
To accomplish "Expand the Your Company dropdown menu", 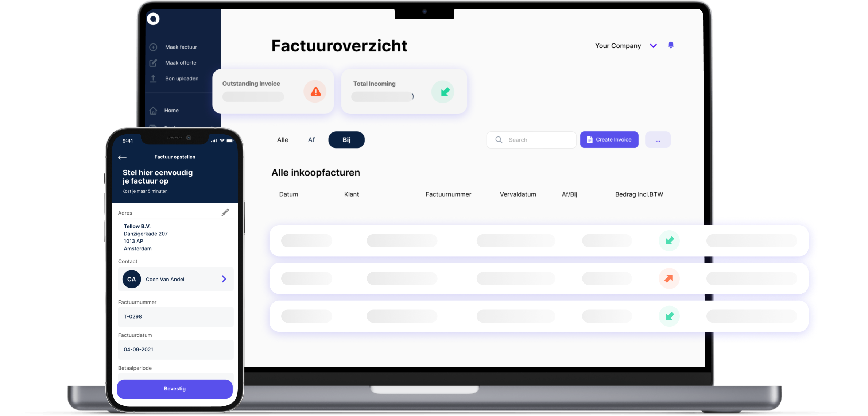I will click(652, 45).
